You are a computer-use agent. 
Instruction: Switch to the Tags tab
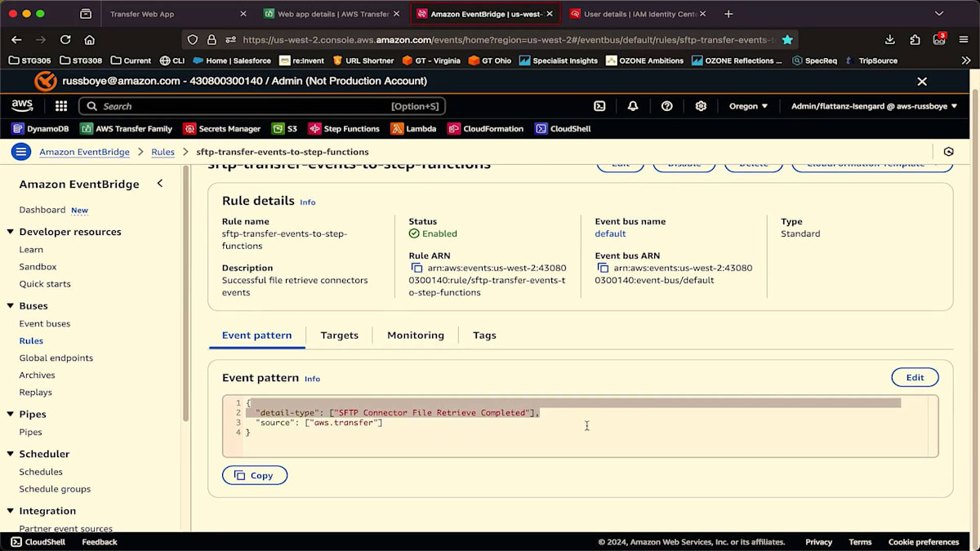(x=484, y=335)
